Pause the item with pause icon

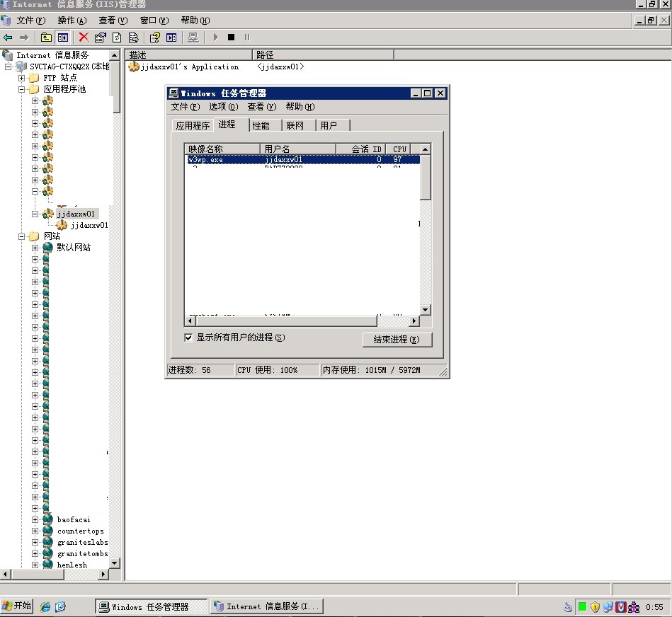pyautogui.click(x=247, y=38)
